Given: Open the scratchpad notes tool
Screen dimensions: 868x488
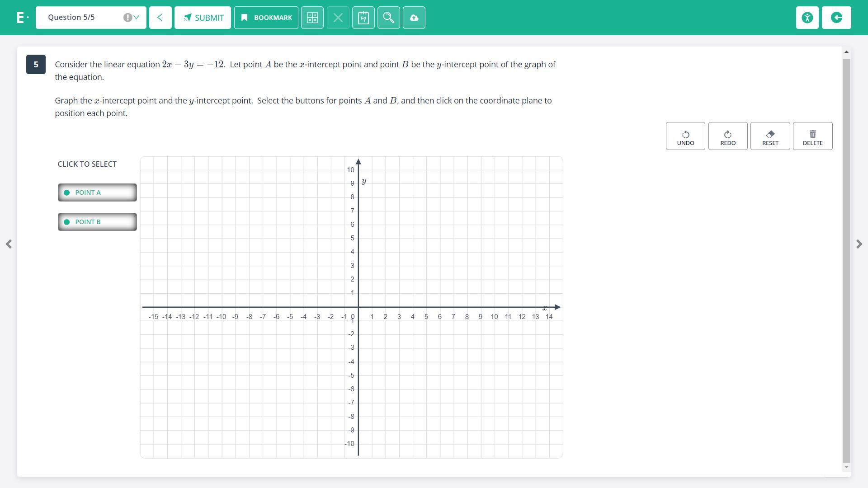Looking at the screenshot, I should (x=363, y=18).
